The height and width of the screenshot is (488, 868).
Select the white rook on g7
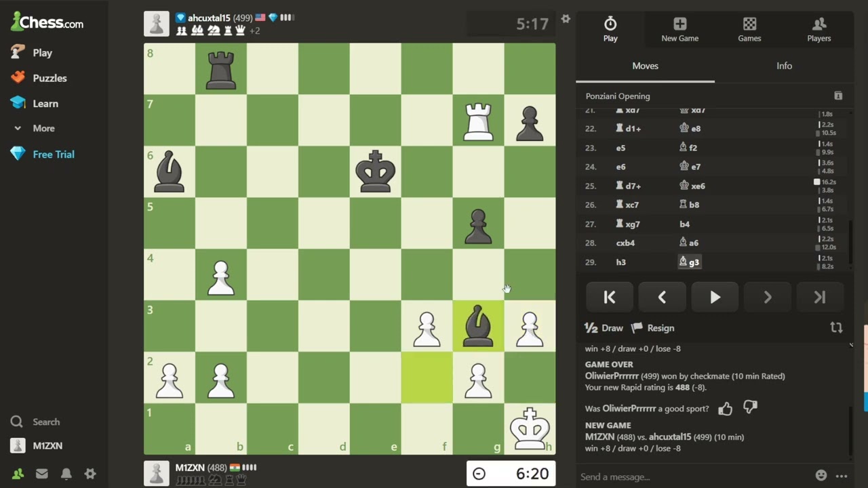tap(478, 121)
